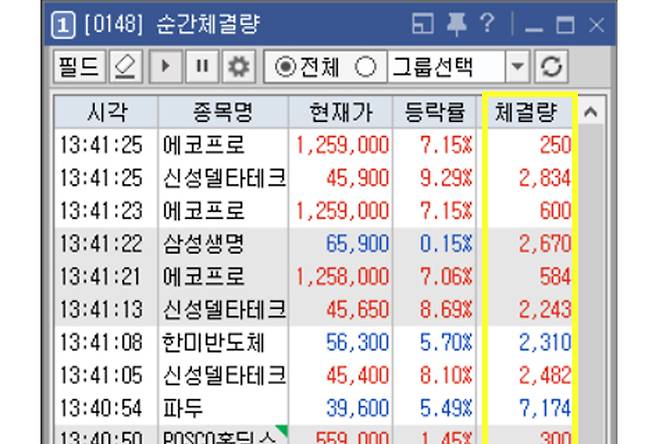658x444 pixels.
Task: Open the 그룹선택 dropdown arrow
Action: (517, 68)
